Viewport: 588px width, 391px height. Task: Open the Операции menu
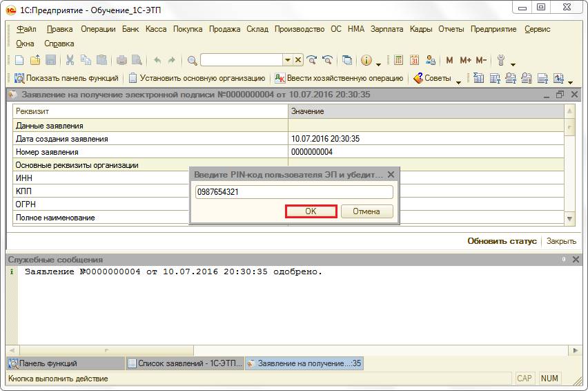(98, 29)
